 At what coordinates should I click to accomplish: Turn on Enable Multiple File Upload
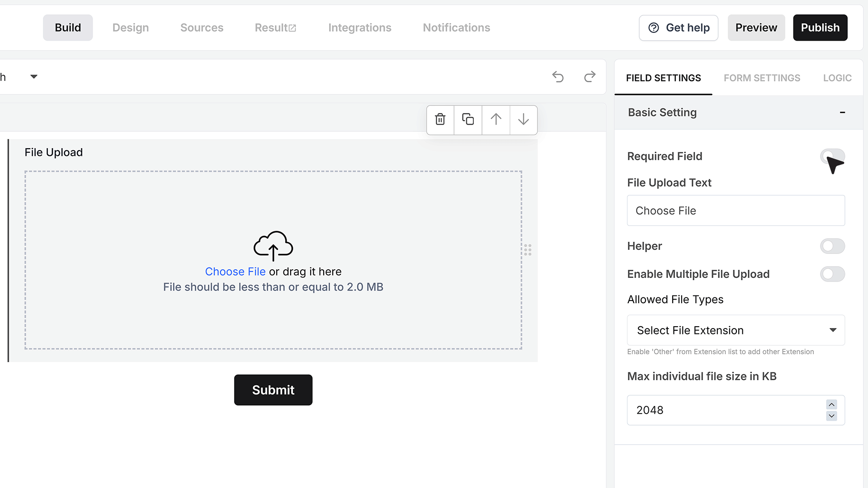832,274
